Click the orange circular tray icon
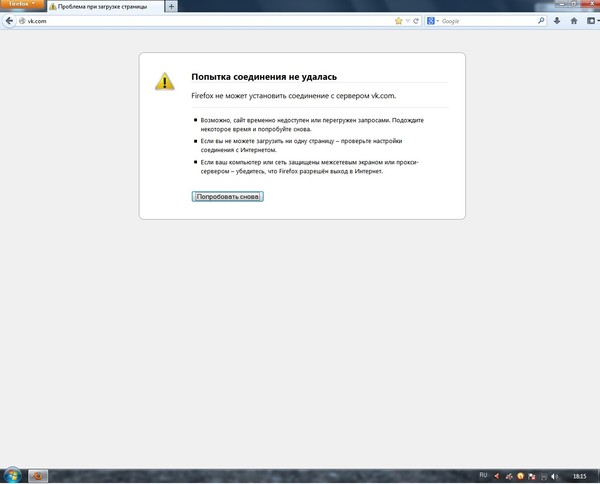 pos(520,476)
